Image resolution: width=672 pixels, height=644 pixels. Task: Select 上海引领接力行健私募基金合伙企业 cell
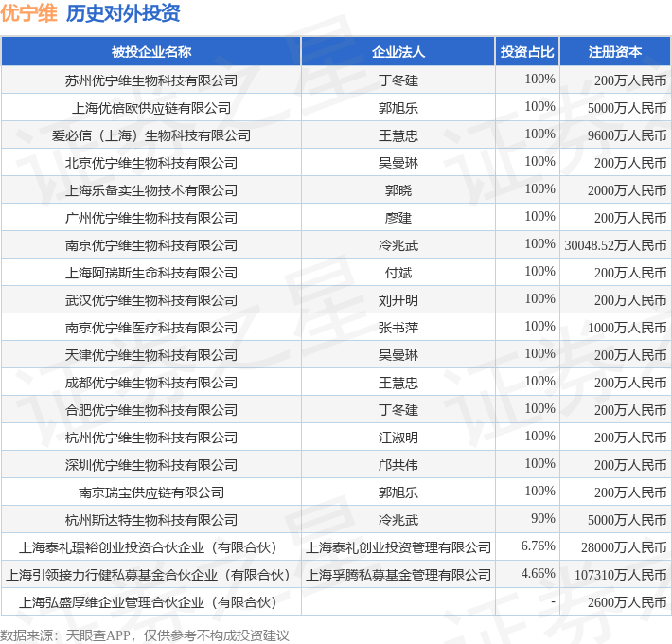[151, 575]
